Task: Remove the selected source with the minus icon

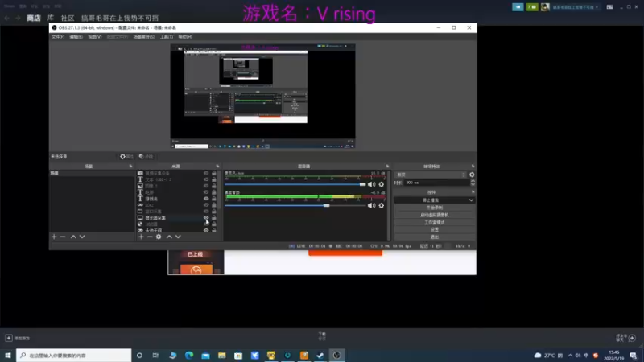Action: [x=150, y=237]
